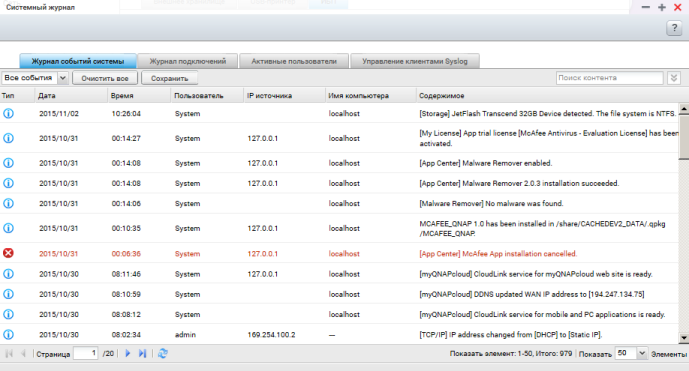Screen dimensions: 689x371
Task: Select time 10:26:04 cell
Action: [x=126, y=113]
